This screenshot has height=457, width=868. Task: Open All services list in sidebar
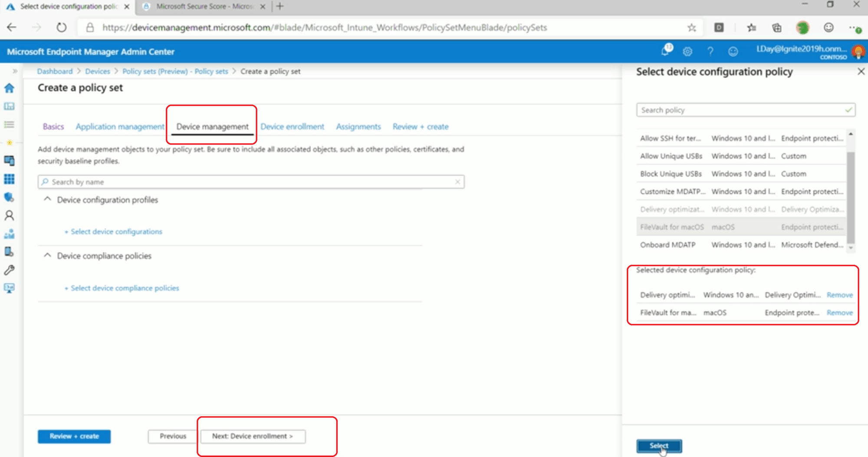point(10,125)
